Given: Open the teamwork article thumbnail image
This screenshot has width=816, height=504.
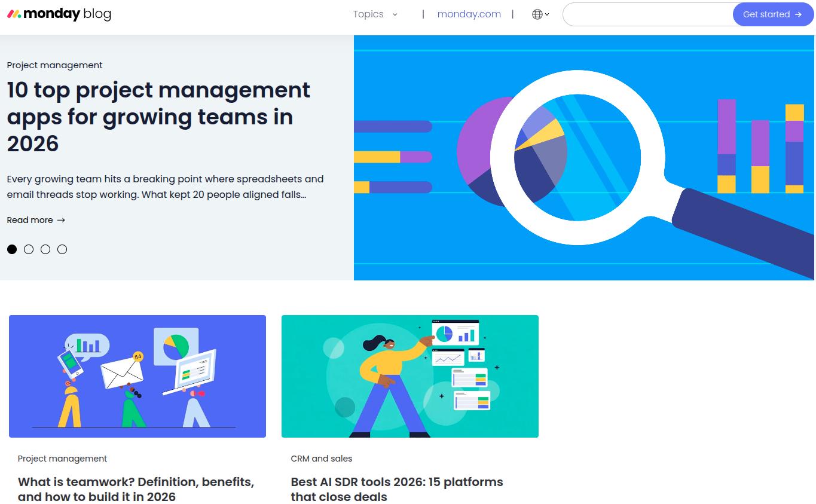Looking at the screenshot, I should (x=137, y=376).
